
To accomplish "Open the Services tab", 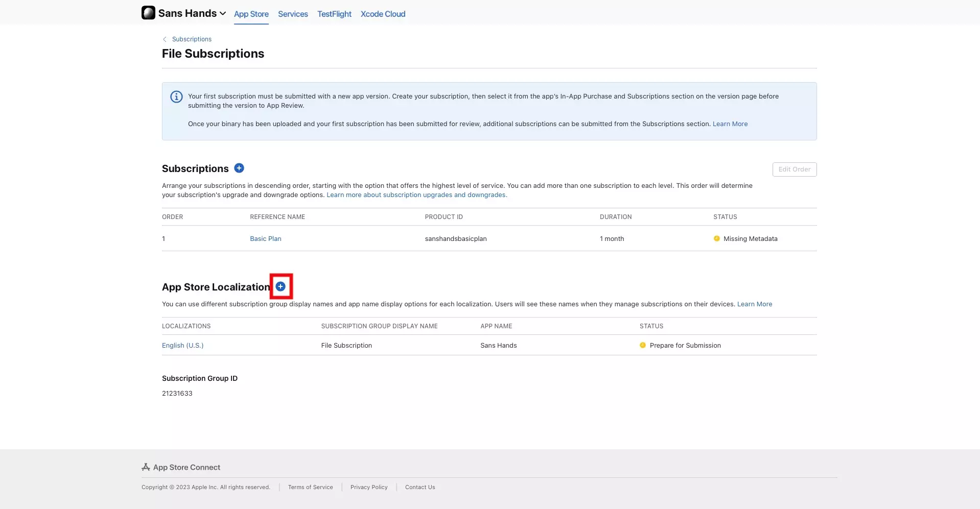I will point(292,14).
